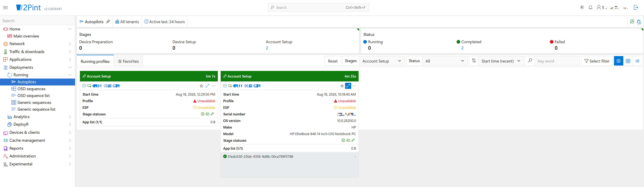Switch to the Favorites tab
Viewport: 644px width, 187px height.
click(128, 61)
